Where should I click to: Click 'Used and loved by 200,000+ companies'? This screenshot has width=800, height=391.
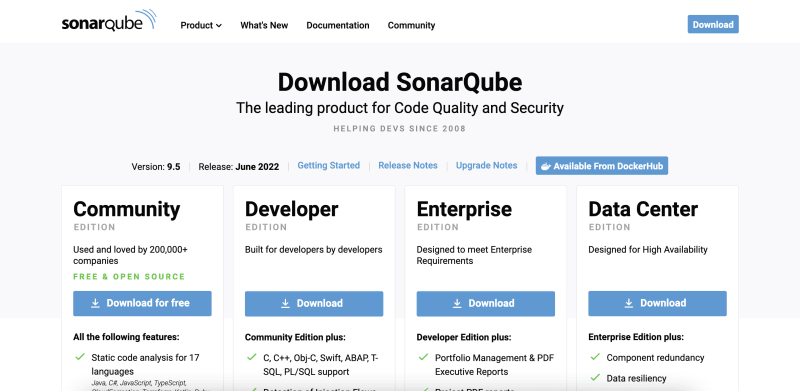(131, 255)
